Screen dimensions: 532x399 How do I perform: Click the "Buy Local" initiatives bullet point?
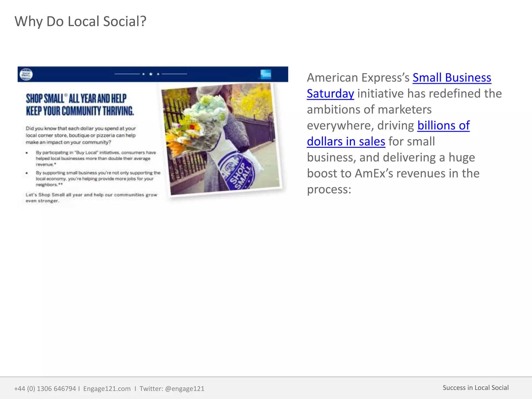(96, 158)
